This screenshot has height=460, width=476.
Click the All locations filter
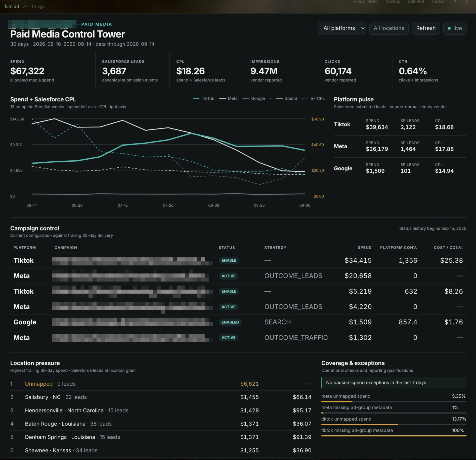tap(389, 28)
